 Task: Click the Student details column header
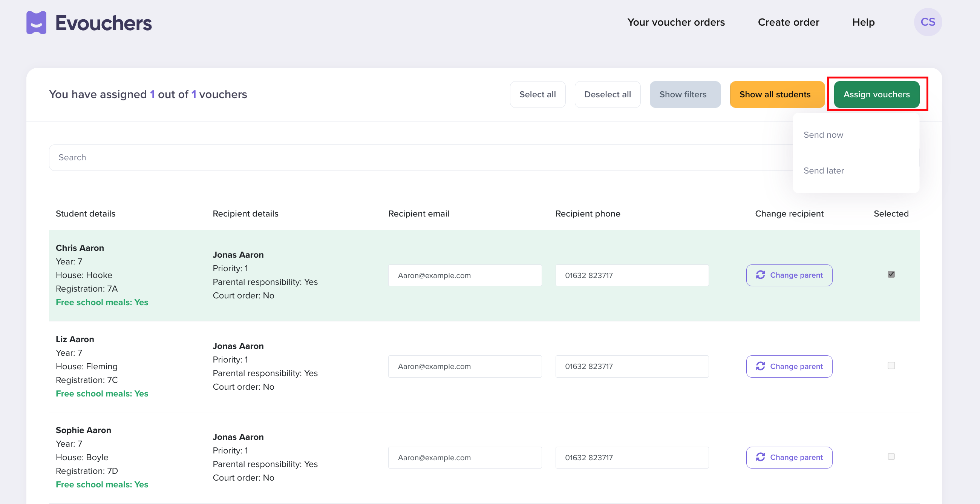click(85, 214)
